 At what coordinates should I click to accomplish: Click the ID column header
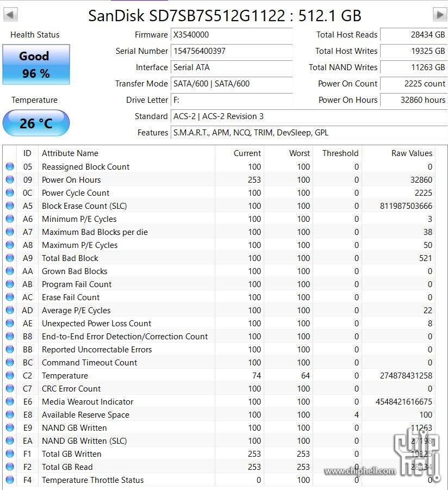click(x=27, y=153)
